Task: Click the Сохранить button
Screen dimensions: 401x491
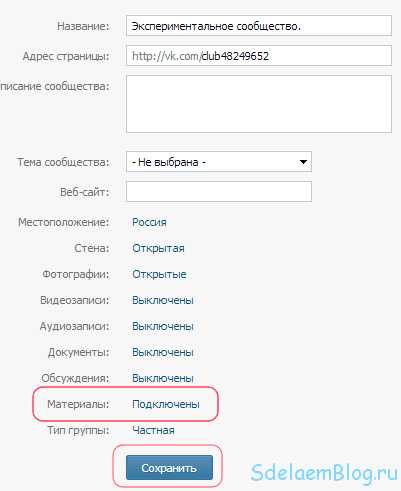Action: 169,468
